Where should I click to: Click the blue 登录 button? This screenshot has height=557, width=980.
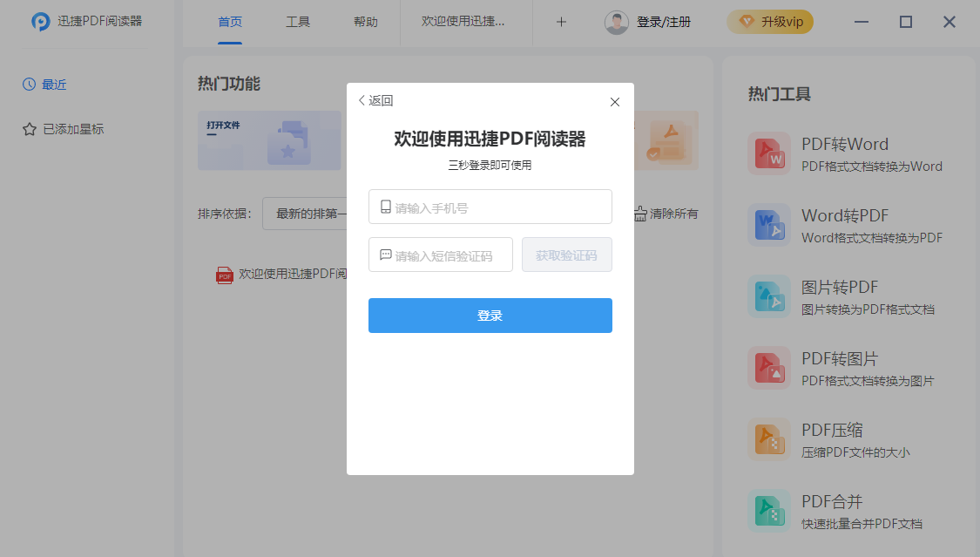(x=490, y=316)
